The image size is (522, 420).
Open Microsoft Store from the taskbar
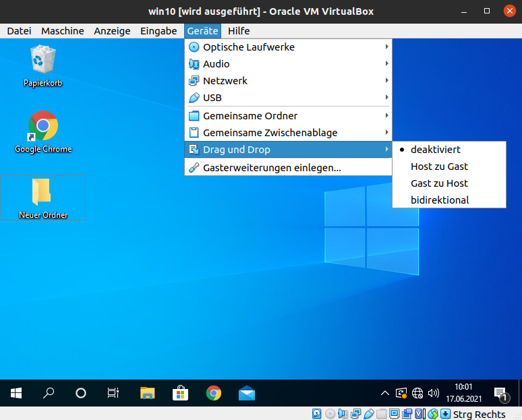181,393
